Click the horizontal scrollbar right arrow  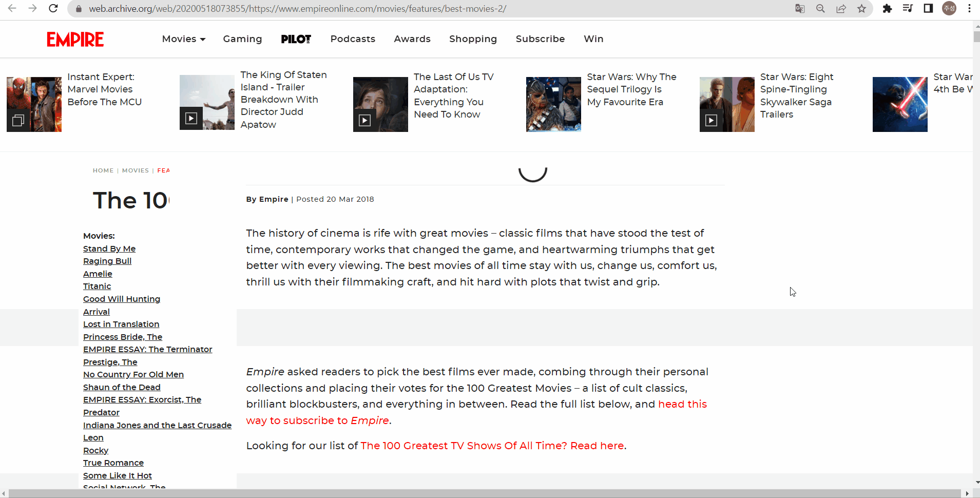[x=967, y=494]
